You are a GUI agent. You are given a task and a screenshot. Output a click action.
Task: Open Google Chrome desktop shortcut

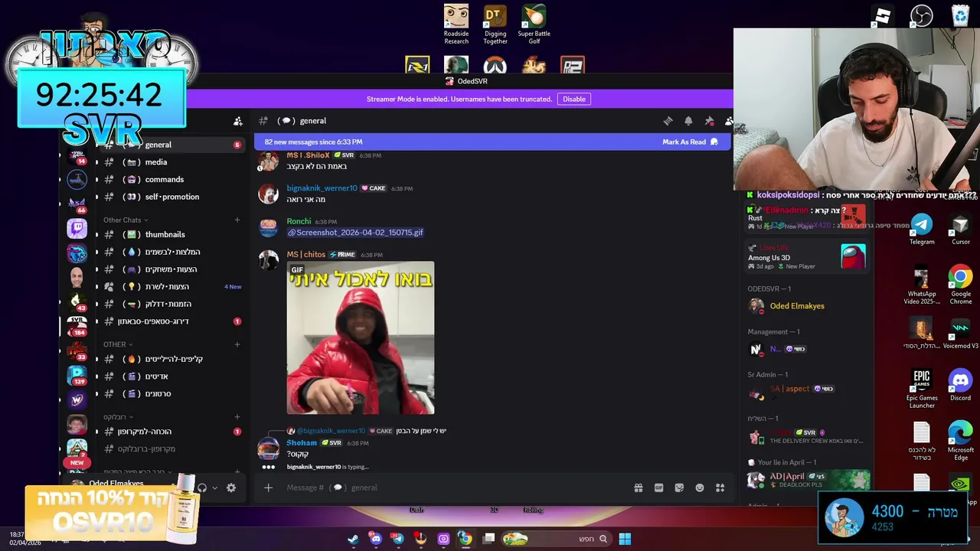[x=960, y=285]
